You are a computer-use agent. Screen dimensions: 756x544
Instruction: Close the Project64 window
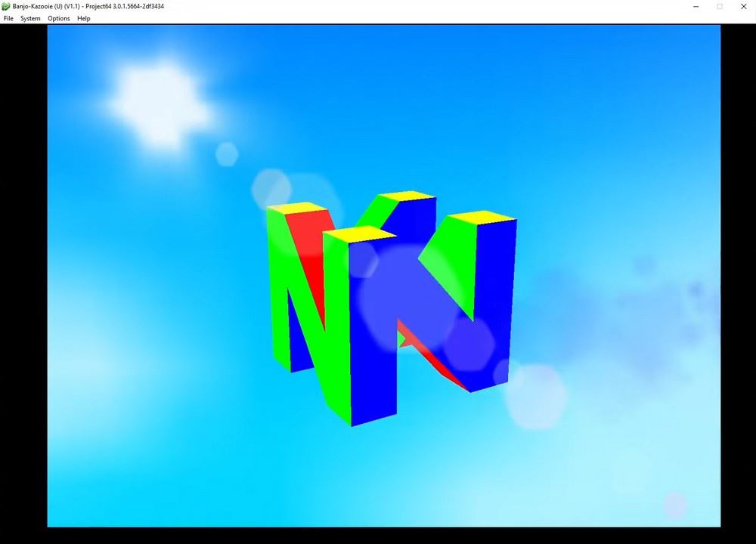click(x=743, y=6)
